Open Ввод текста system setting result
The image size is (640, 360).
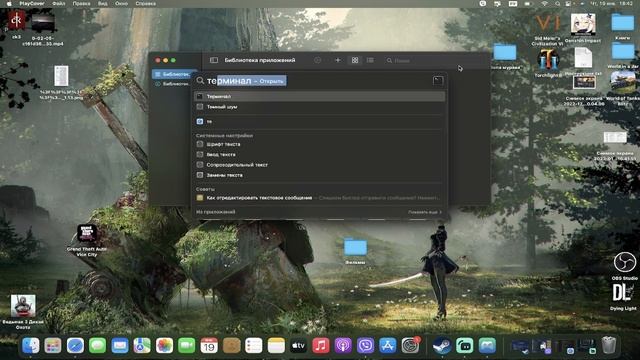coord(320,154)
